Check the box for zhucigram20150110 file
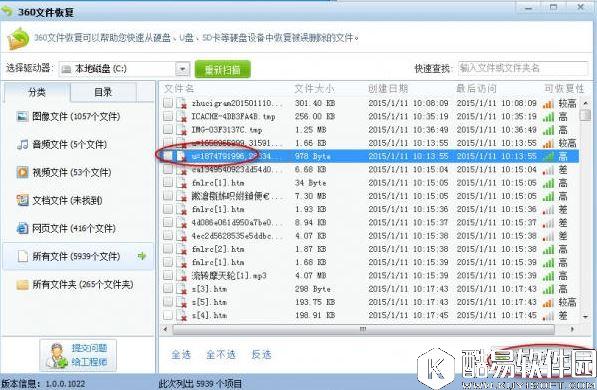This screenshot has height=390, width=597. (168, 103)
